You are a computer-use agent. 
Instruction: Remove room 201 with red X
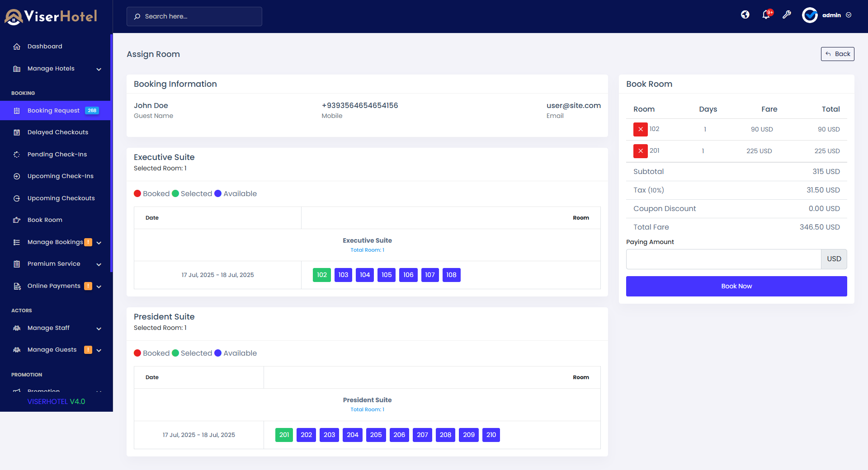(x=640, y=151)
